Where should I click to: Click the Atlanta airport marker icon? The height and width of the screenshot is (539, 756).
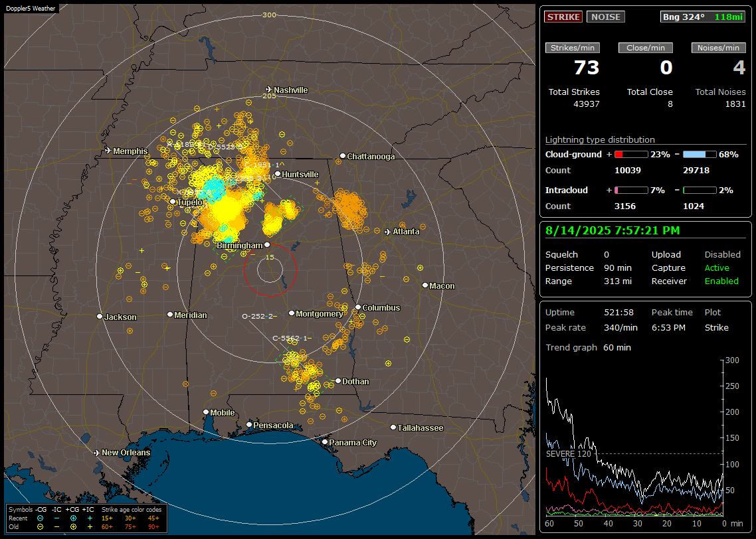click(x=388, y=232)
